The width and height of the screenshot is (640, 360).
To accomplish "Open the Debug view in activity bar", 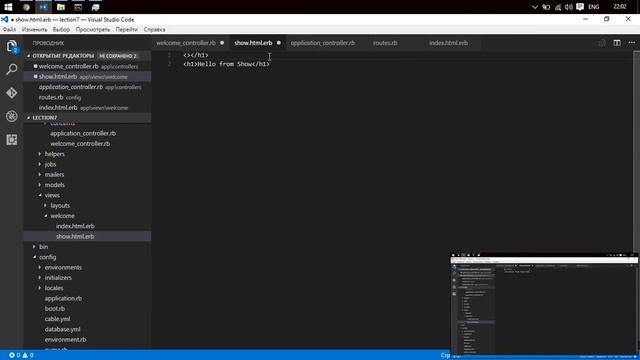I will pyautogui.click(x=12, y=116).
